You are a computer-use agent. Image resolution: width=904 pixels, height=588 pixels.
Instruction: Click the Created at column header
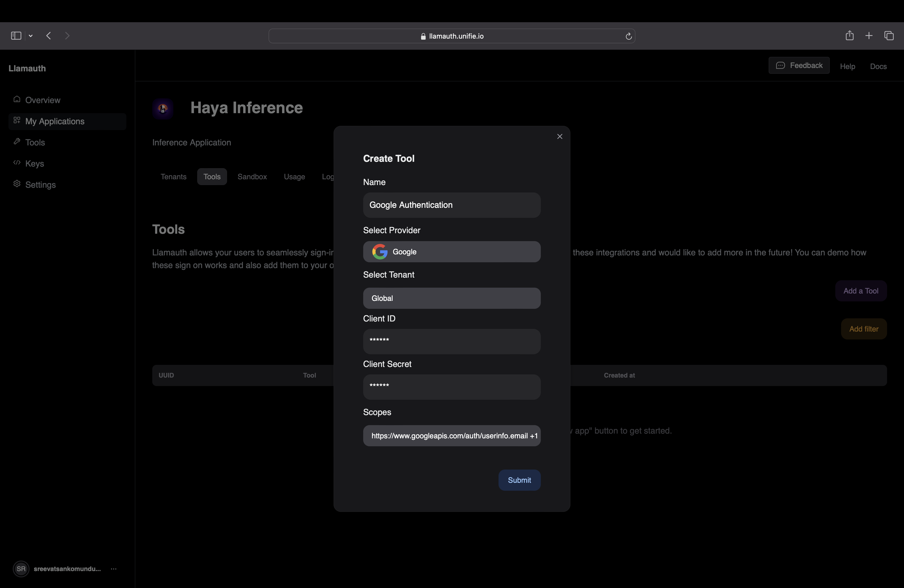tap(619, 375)
